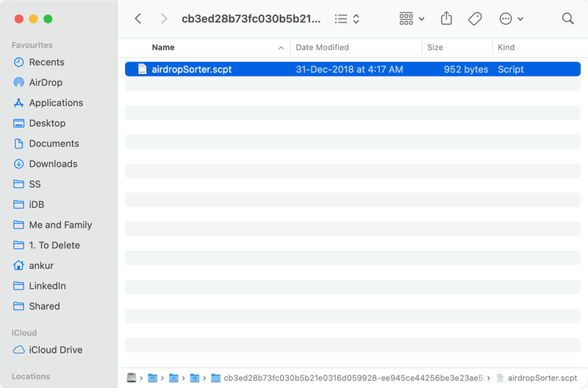Screen dimensions: 588x388
Task: Select the airdropSorter.scpt file row
Action: [353, 69]
